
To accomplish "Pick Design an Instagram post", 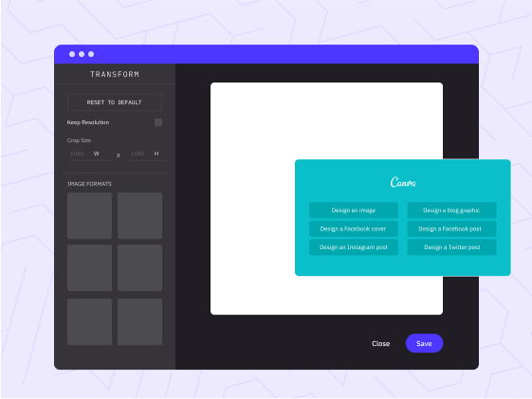I will tap(354, 247).
